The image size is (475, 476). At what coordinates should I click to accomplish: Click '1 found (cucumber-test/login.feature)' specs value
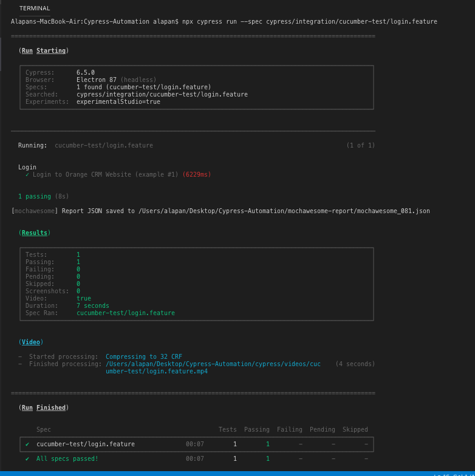[143, 87]
